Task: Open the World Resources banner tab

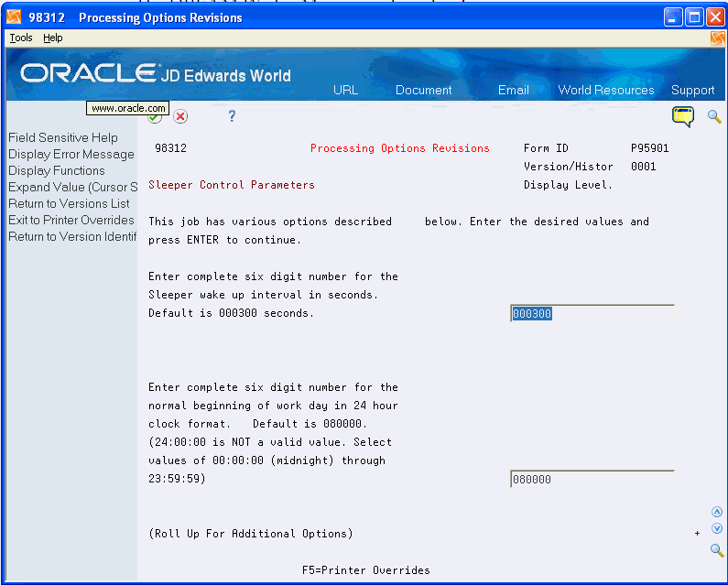Action: 606,90
